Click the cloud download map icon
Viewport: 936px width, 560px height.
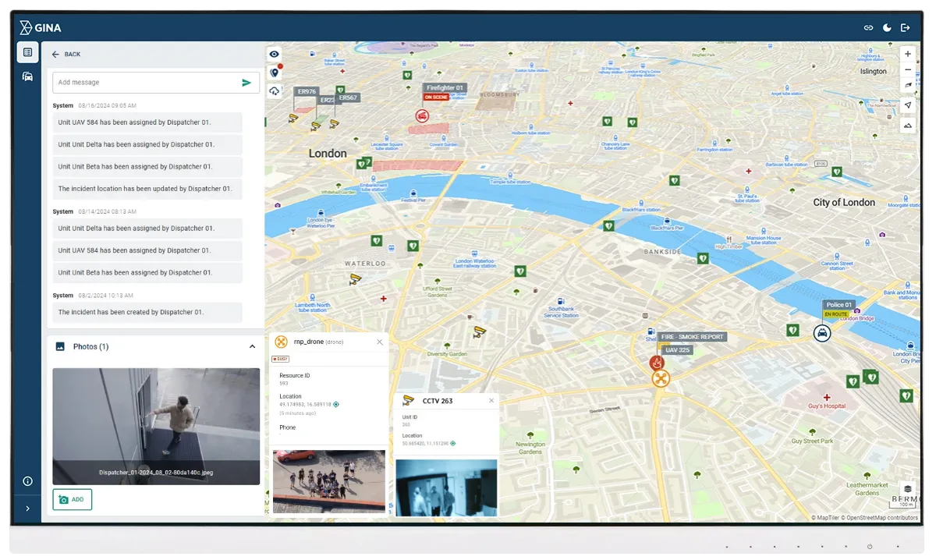(275, 91)
